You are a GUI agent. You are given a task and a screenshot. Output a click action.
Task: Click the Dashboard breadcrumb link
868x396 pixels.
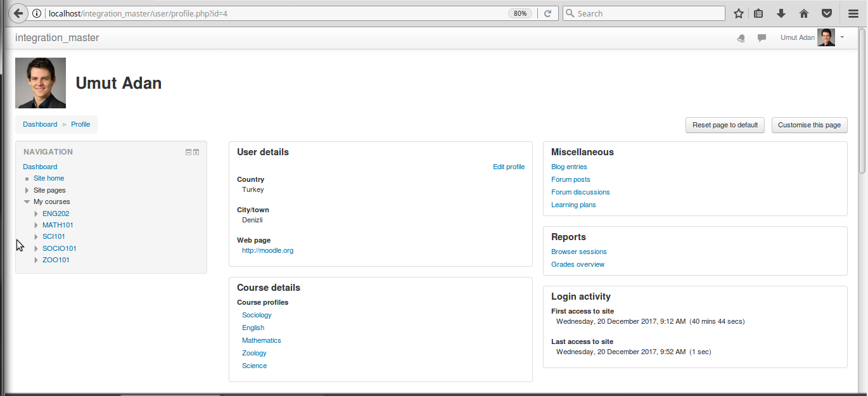[x=40, y=124]
